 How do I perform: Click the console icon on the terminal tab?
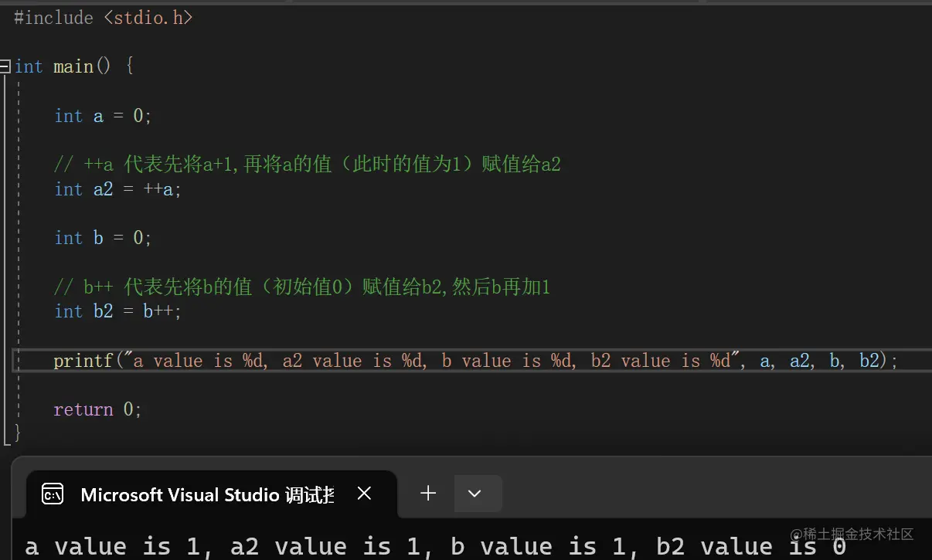pyautogui.click(x=53, y=494)
